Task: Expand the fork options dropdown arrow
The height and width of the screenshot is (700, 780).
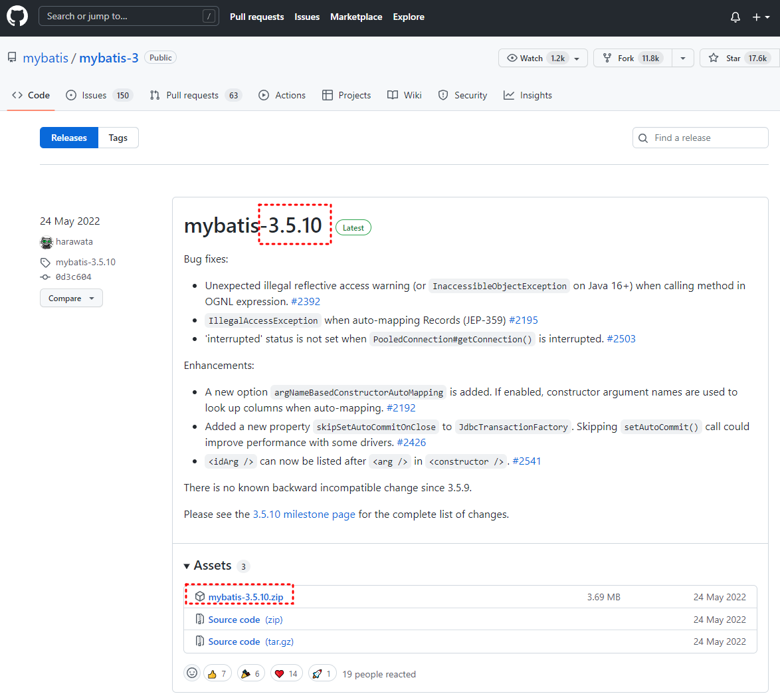Action: click(x=683, y=58)
